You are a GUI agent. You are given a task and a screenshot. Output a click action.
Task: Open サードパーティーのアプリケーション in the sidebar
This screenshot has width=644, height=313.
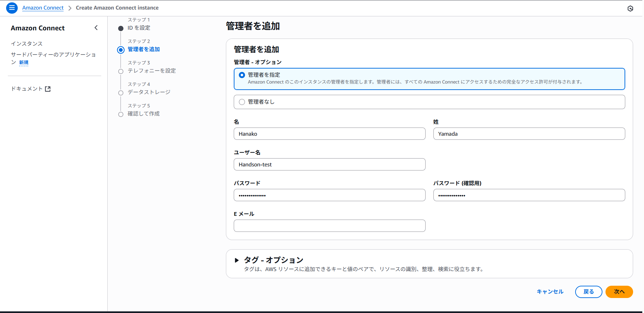point(53,55)
